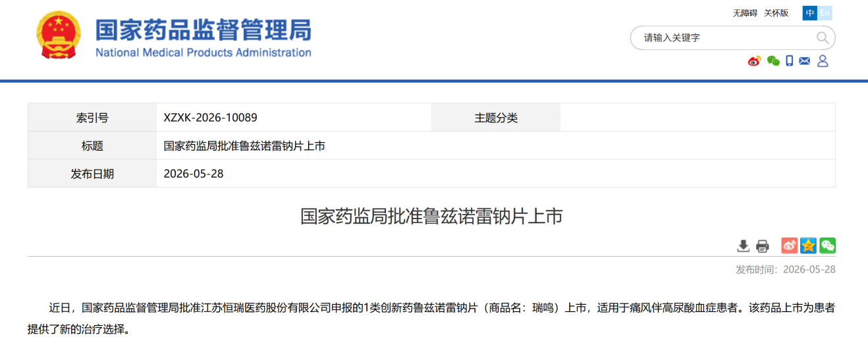Click the large article headline
Screen dimensions: 868x362
(x=431, y=217)
